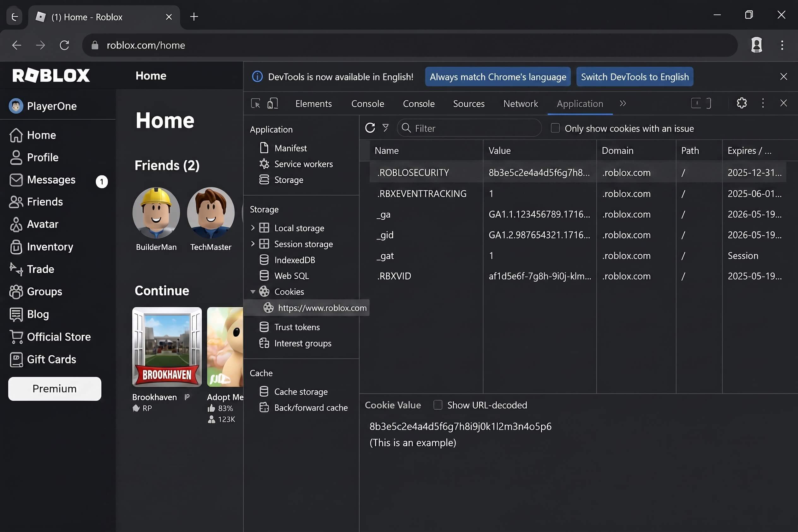
Task: Open Chrome's three-dot browser menu
Action: click(782, 45)
